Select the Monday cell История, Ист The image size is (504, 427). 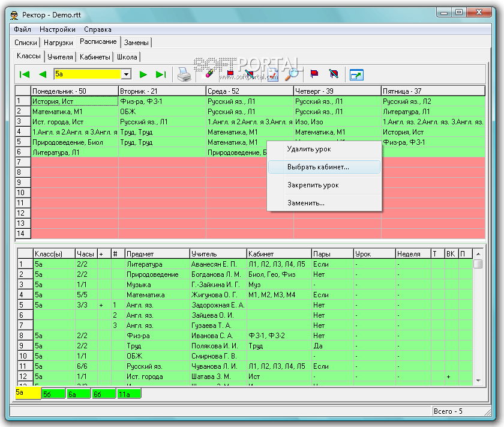coord(74,101)
